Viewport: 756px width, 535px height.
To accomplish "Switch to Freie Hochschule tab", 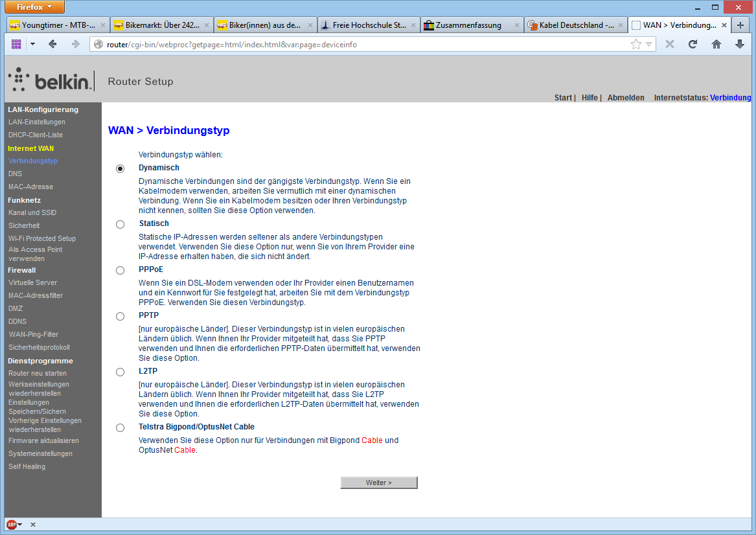I will (369, 25).
